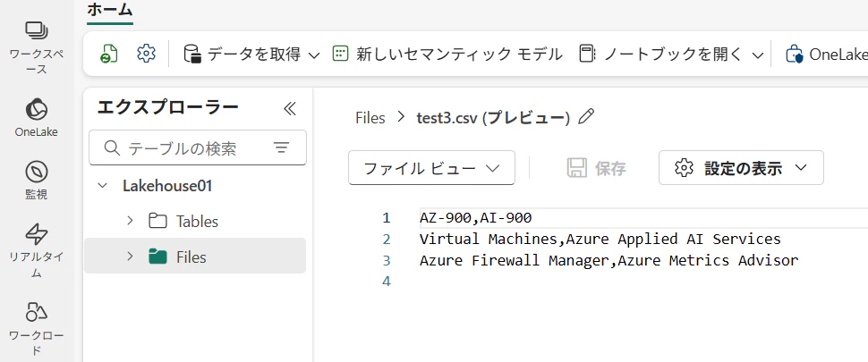Viewport: 868px width, 362px height.
Task: Select the ホーム tab
Action: pyautogui.click(x=109, y=11)
